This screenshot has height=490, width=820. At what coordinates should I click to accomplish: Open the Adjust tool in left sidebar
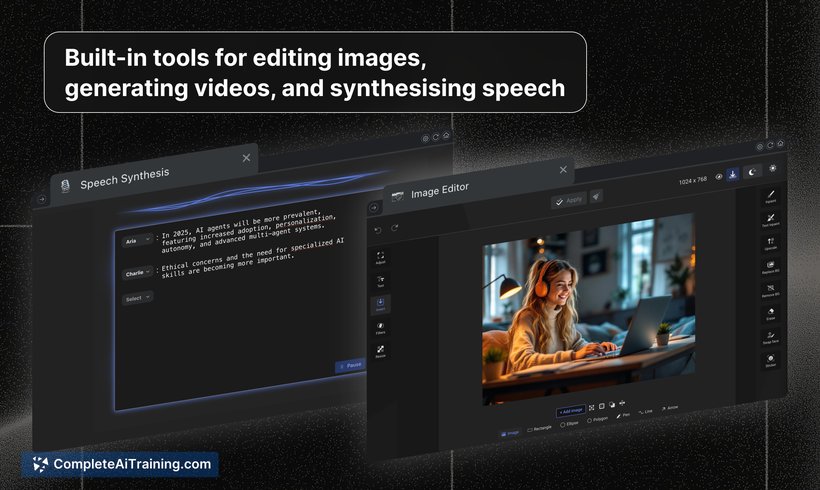coord(381,257)
